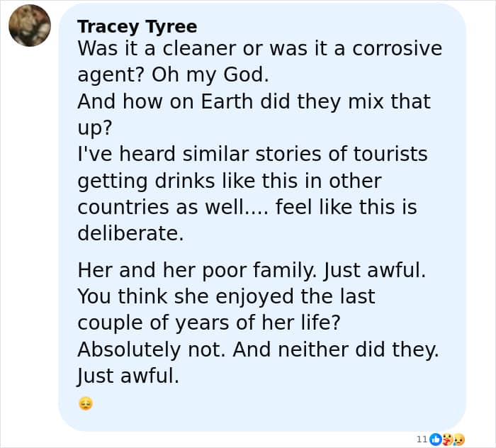Click the line "And how on Earth did they mix that"

[254, 101]
